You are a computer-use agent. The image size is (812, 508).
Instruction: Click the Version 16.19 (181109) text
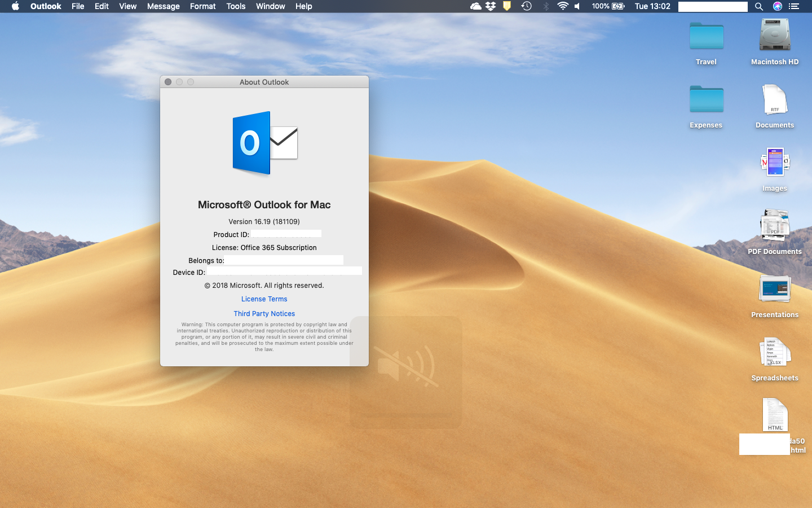point(264,222)
